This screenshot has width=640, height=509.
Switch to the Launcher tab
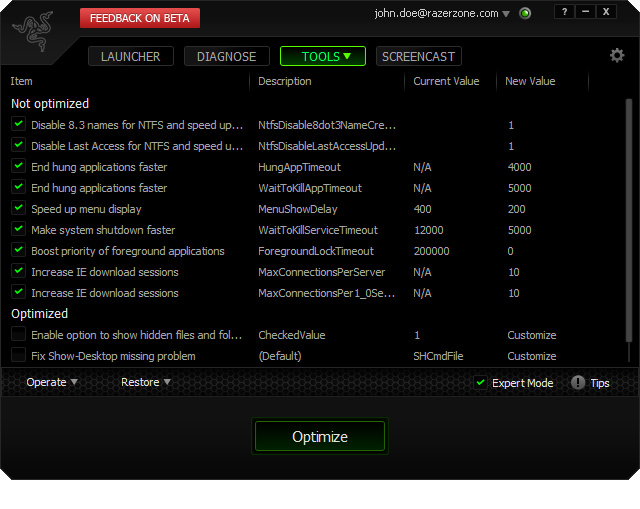[x=130, y=57]
